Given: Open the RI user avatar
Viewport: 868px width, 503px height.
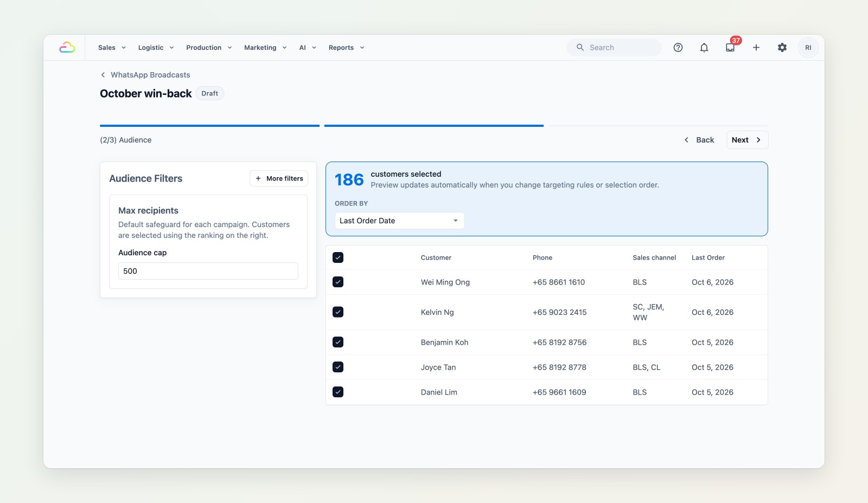Looking at the screenshot, I should click(808, 48).
